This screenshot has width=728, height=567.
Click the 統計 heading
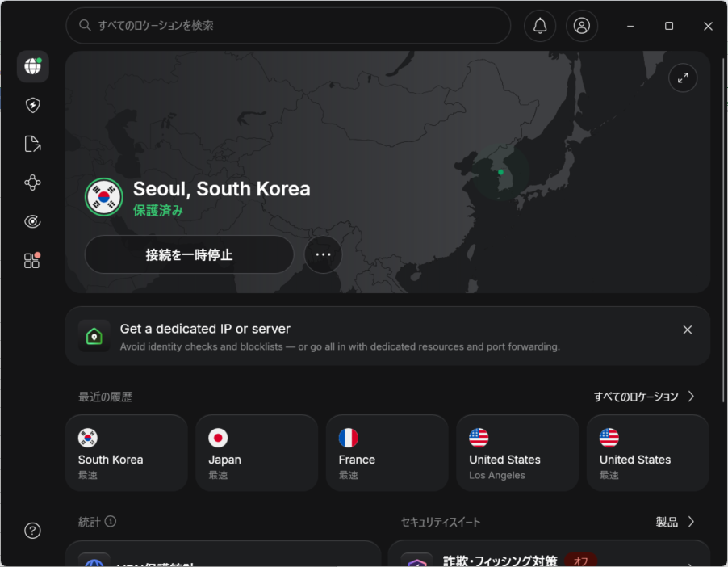click(89, 522)
